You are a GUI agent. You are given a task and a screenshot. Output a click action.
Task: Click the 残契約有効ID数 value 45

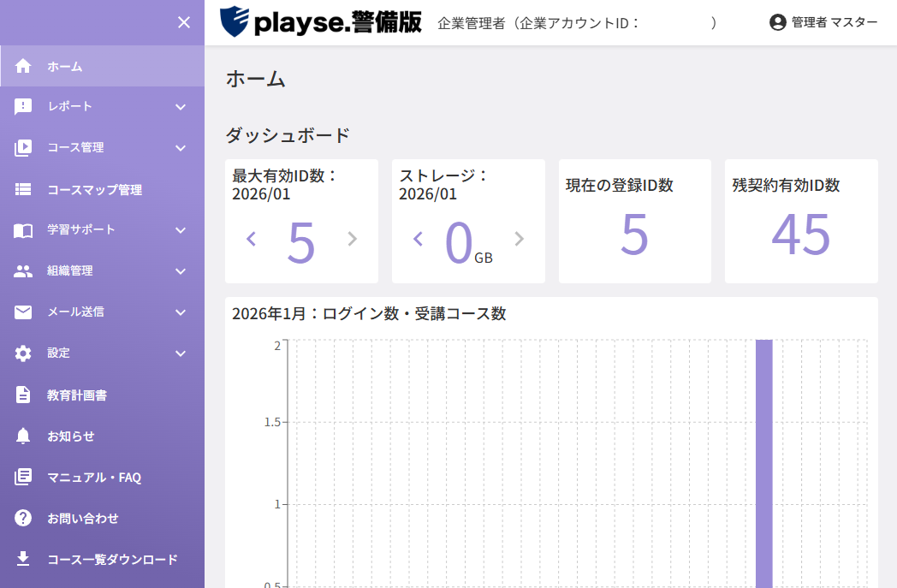[x=801, y=235]
